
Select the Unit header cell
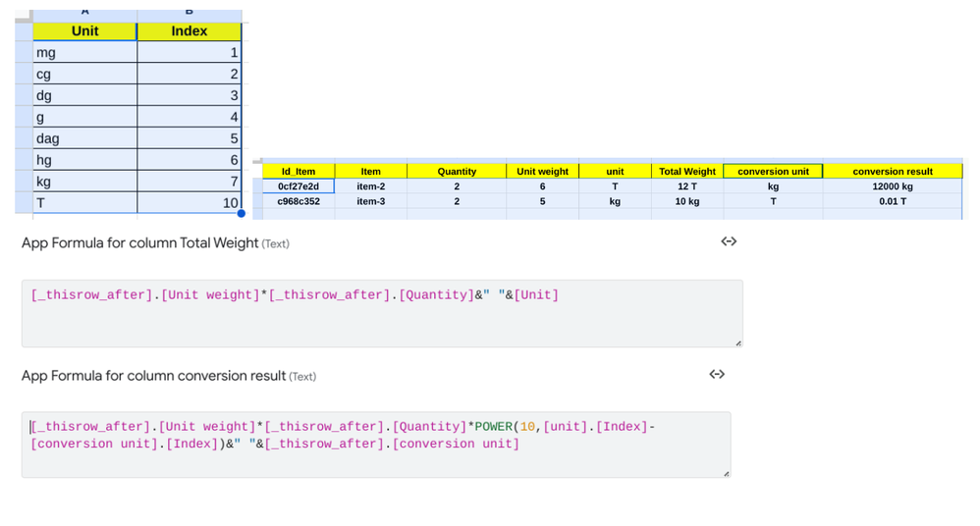click(x=85, y=31)
